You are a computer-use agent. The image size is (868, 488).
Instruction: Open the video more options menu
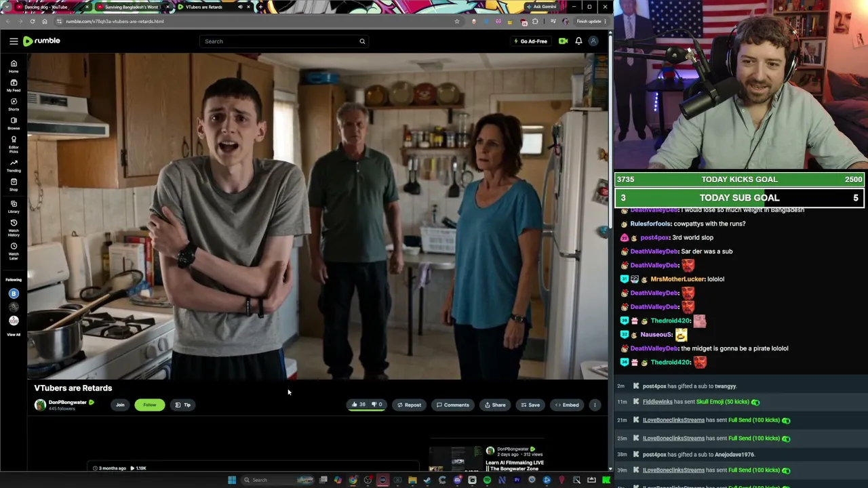coord(595,405)
